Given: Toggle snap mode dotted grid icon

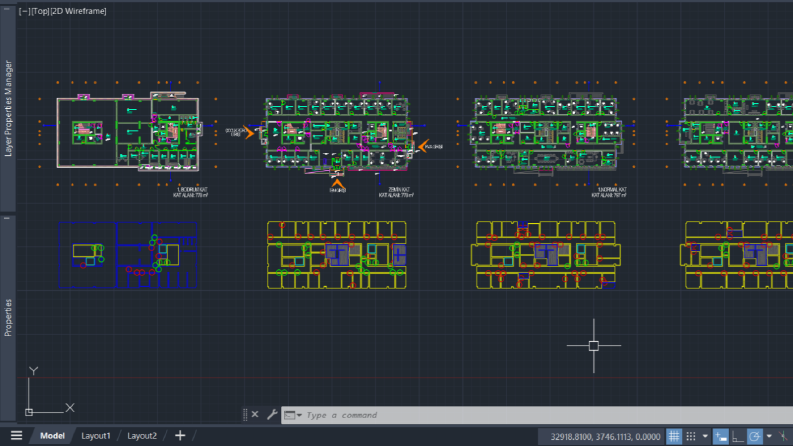Looking at the screenshot, I should tap(691, 436).
